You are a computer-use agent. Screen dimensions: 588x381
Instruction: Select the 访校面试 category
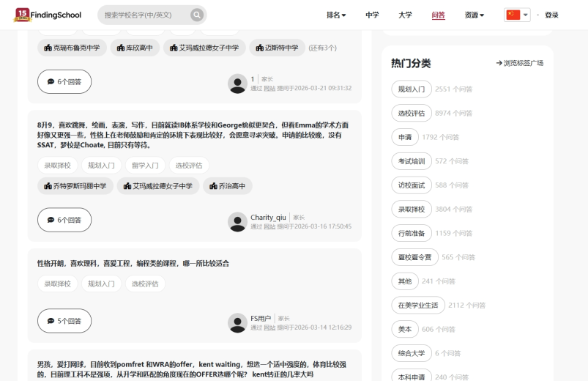point(412,185)
